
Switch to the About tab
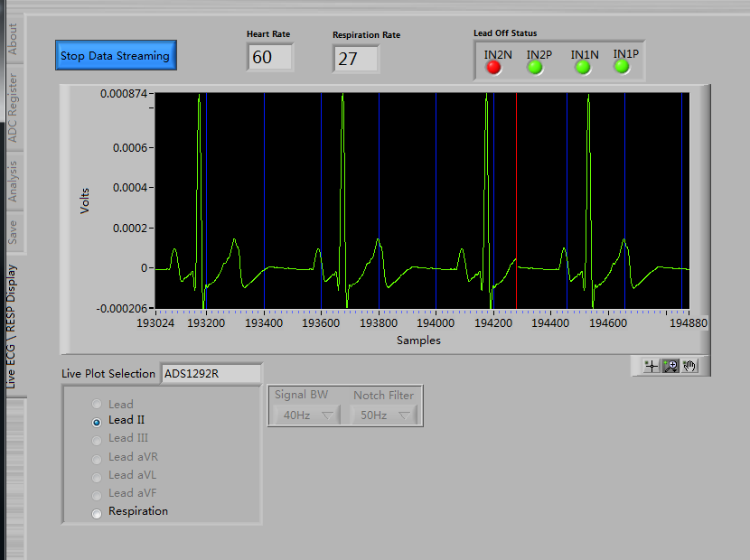tap(13, 39)
